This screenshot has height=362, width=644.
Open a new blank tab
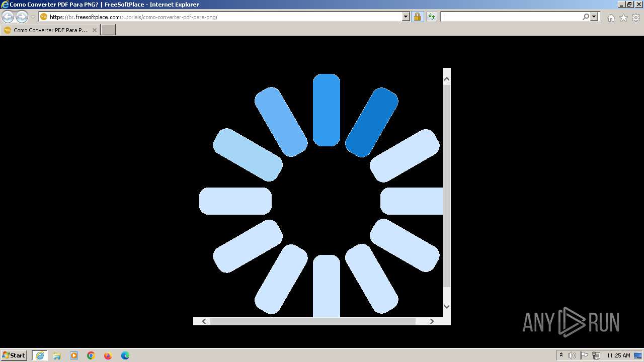click(x=108, y=30)
